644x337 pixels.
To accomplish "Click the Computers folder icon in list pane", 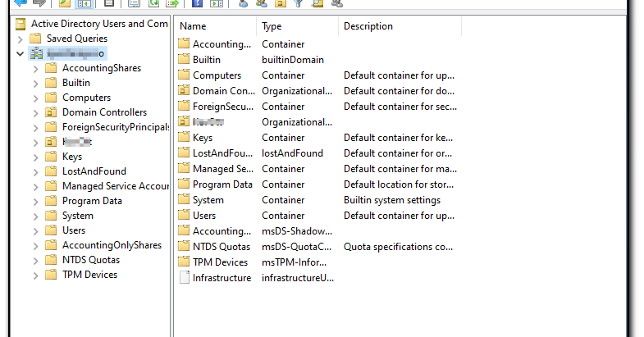I will tap(184, 75).
